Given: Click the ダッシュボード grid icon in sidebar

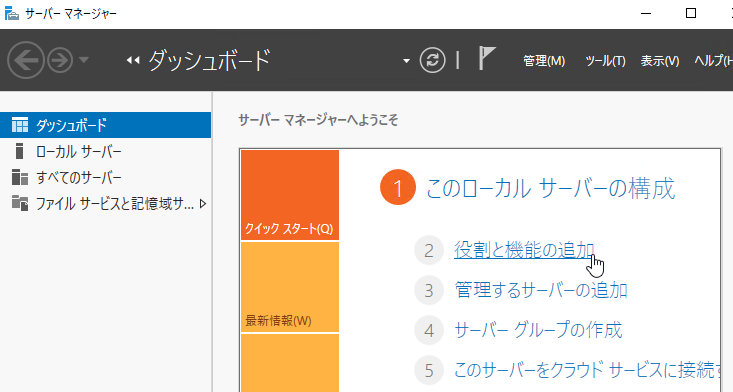Looking at the screenshot, I should click(x=20, y=125).
